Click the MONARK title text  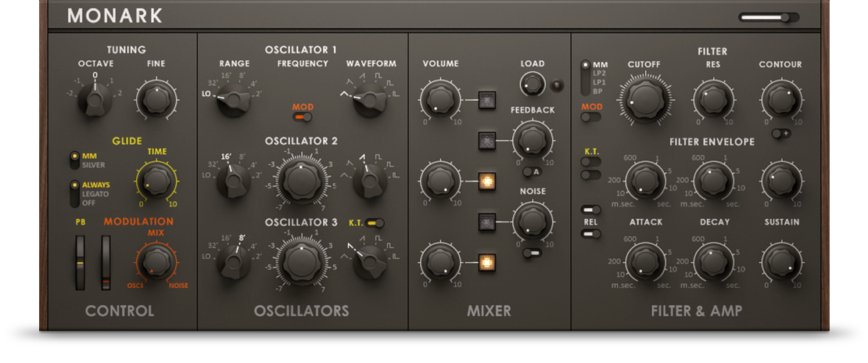click(115, 16)
